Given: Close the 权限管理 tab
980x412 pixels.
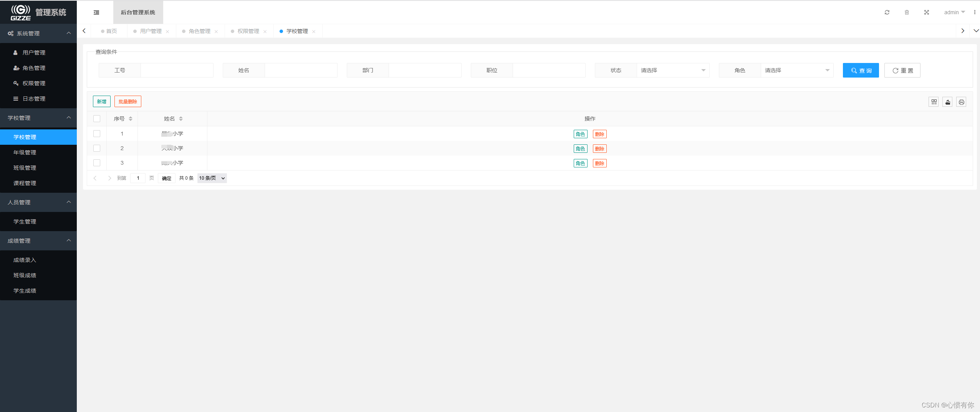Looking at the screenshot, I should [x=265, y=31].
